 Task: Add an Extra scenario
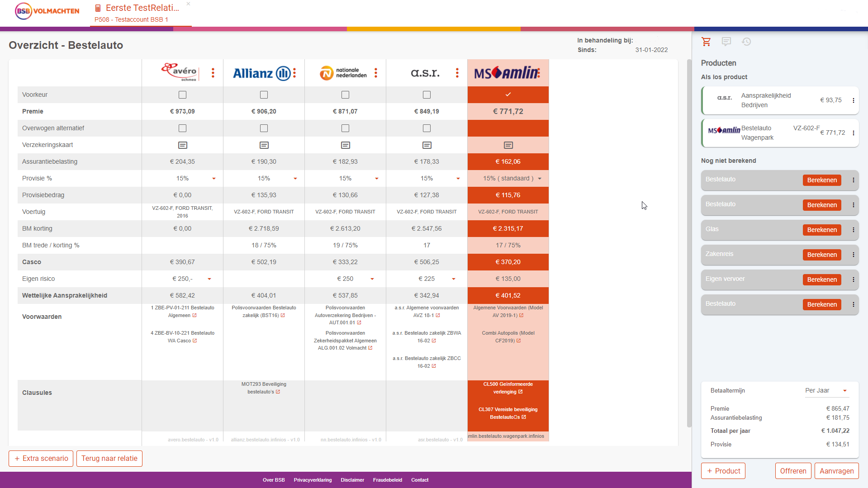[x=41, y=459]
